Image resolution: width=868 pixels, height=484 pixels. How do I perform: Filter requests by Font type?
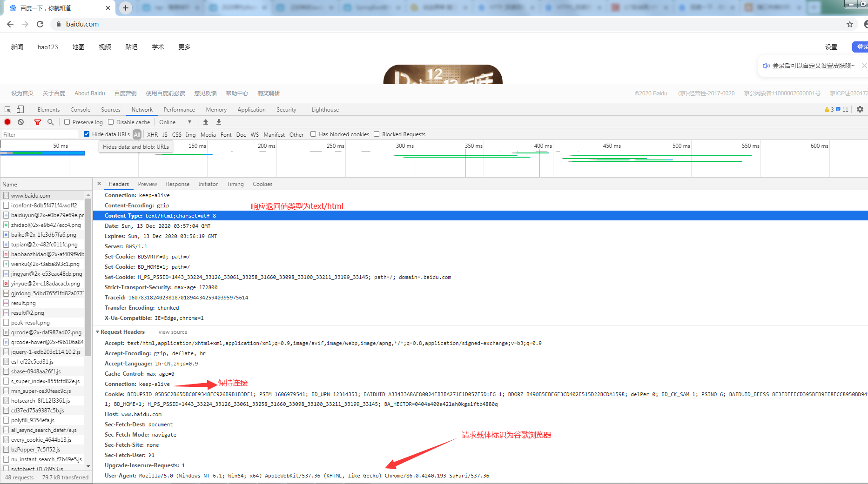pos(226,134)
